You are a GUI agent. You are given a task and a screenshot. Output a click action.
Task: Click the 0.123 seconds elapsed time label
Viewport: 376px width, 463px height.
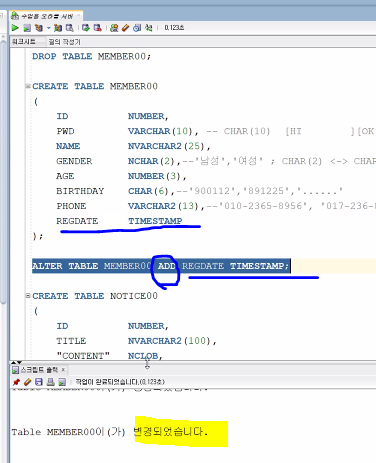pos(174,28)
